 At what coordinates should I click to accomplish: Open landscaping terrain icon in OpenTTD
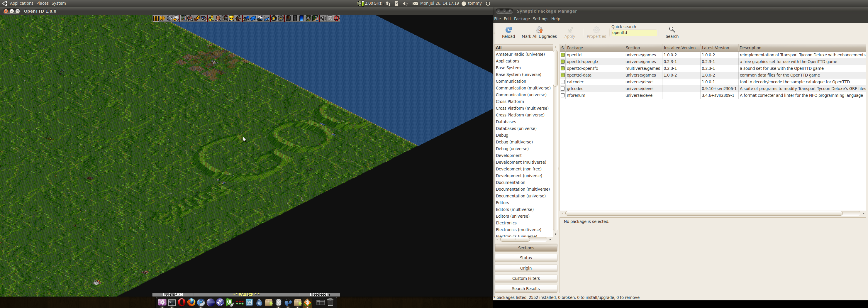(x=316, y=18)
